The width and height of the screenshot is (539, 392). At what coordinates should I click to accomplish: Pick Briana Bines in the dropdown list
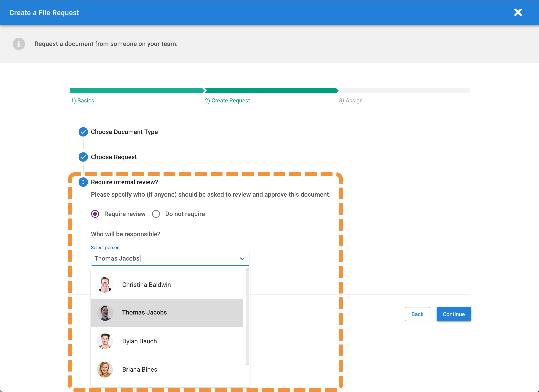[139, 369]
